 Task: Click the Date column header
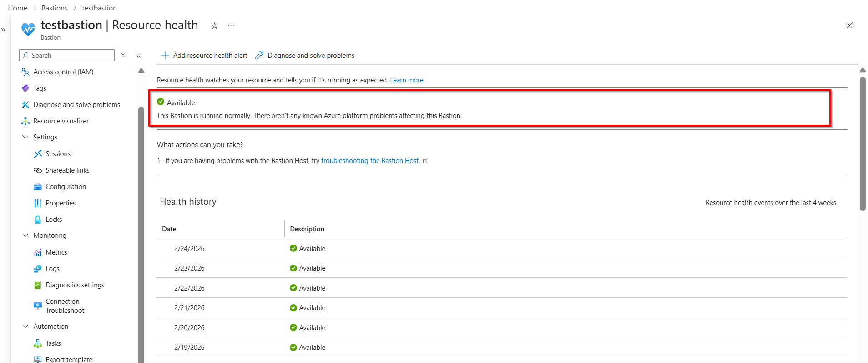pos(221,229)
